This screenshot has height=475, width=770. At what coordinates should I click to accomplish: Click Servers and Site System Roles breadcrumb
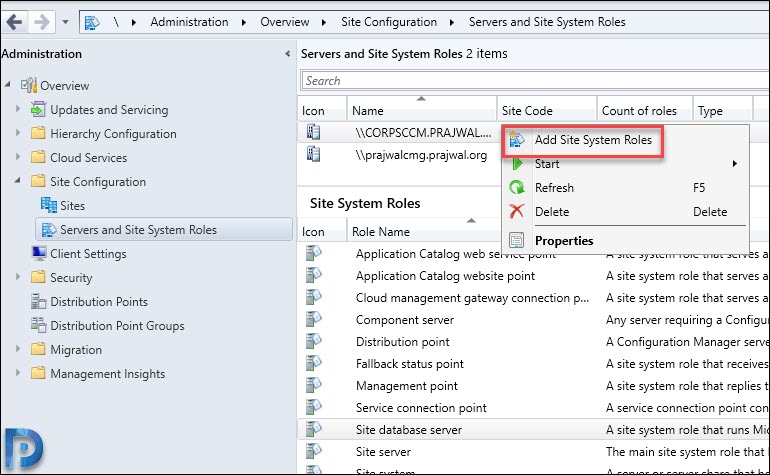[547, 22]
